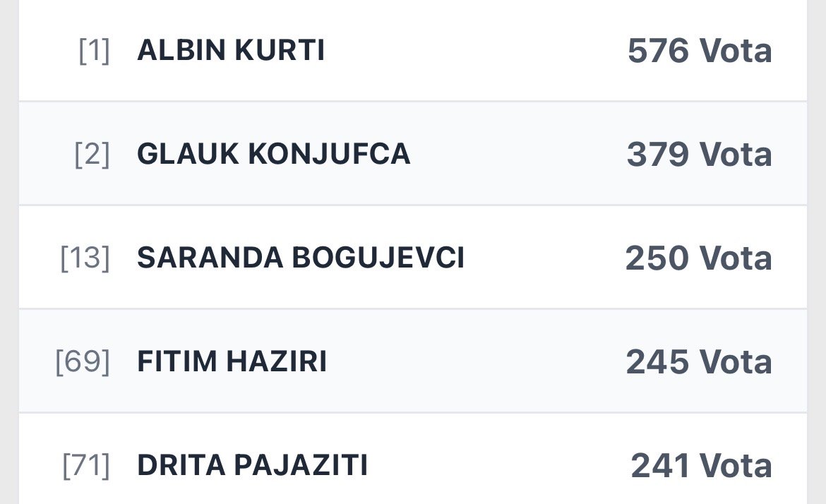
Task: Click blank space in Albin Kurti's row
Action: (473, 51)
